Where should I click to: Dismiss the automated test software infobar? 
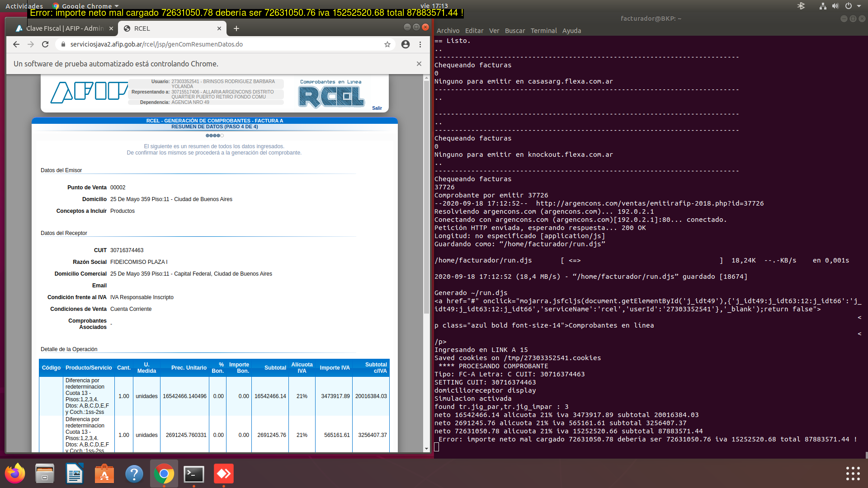[419, 64]
